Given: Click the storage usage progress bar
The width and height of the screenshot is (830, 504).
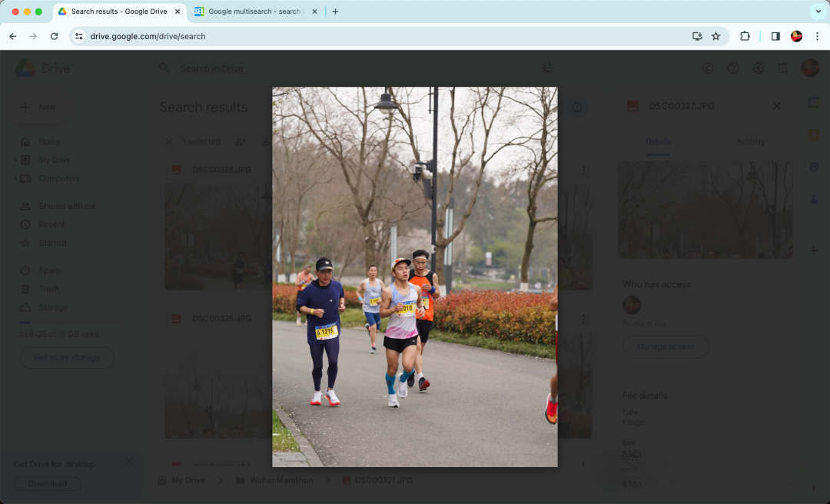Looking at the screenshot, I should (x=69, y=322).
